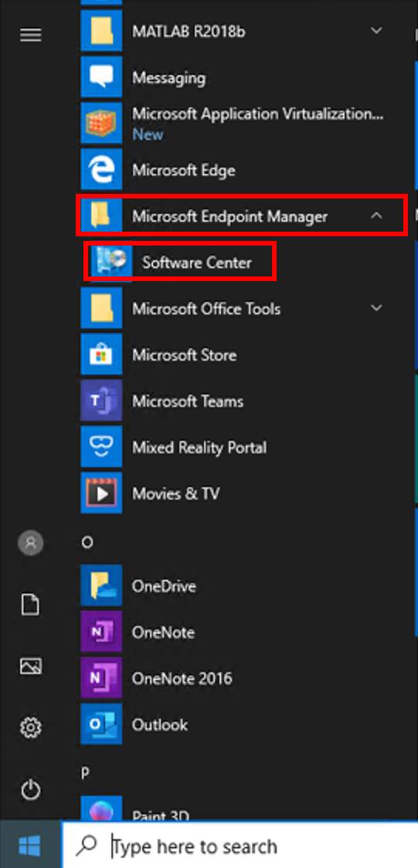Open the OneDrive icon
Screen dimensions: 418x868
tap(101, 585)
